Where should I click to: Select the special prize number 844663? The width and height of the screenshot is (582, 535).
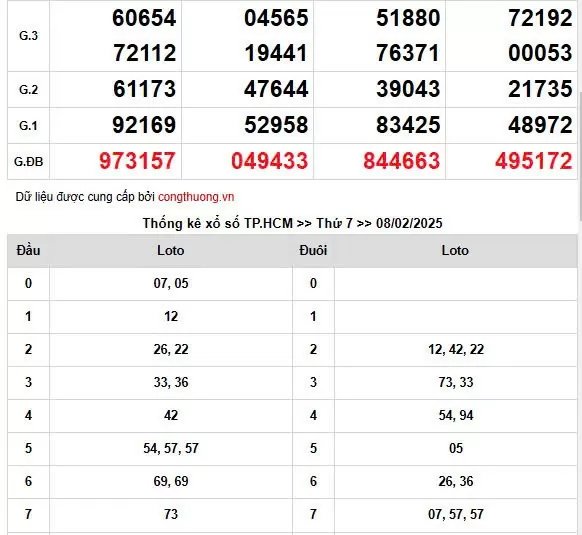(x=402, y=161)
